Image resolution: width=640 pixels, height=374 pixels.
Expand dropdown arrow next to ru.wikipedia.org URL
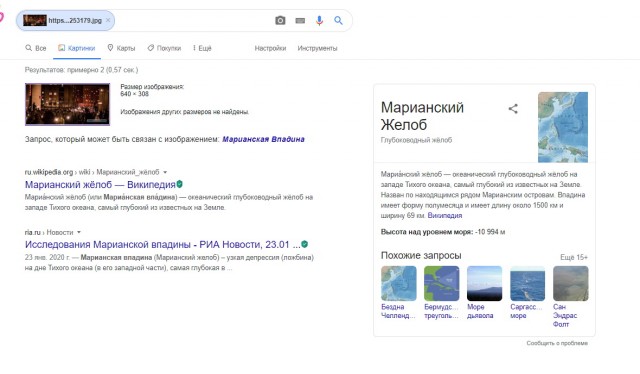pyautogui.click(x=165, y=172)
